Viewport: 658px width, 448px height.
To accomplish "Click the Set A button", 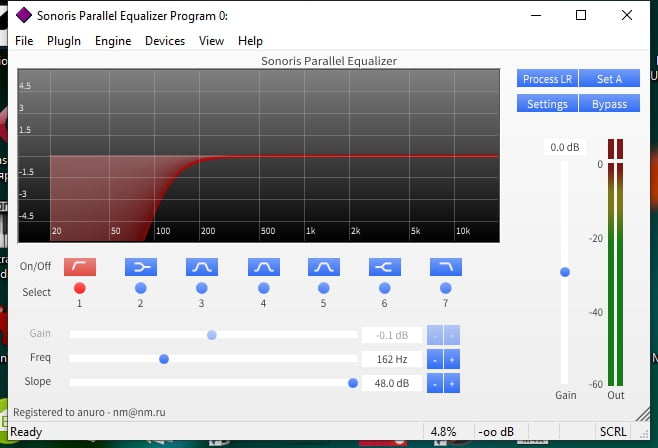I will (x=609, y=78).
